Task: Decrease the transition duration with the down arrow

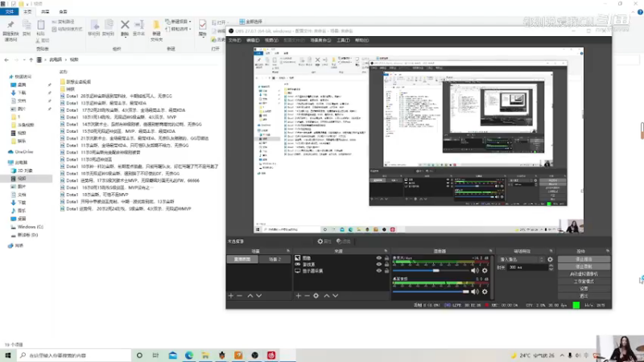Action: tap(551, 269)
